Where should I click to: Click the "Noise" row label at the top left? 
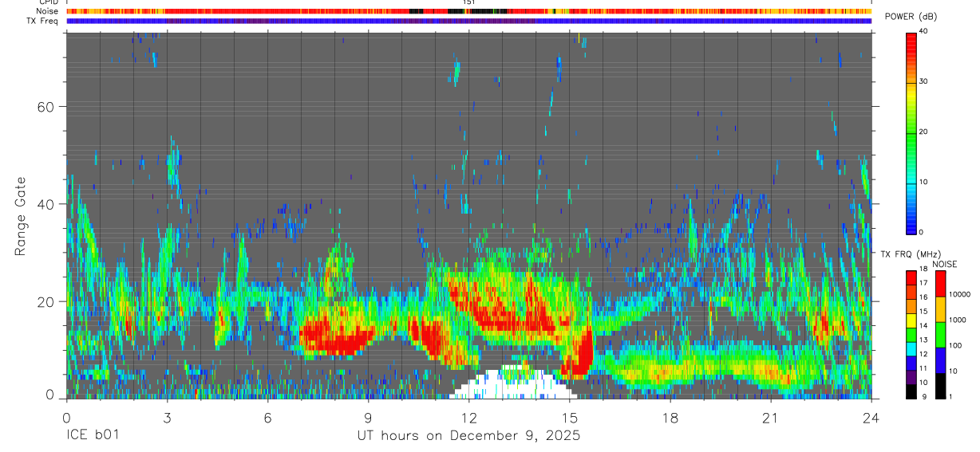pos(47,11)
